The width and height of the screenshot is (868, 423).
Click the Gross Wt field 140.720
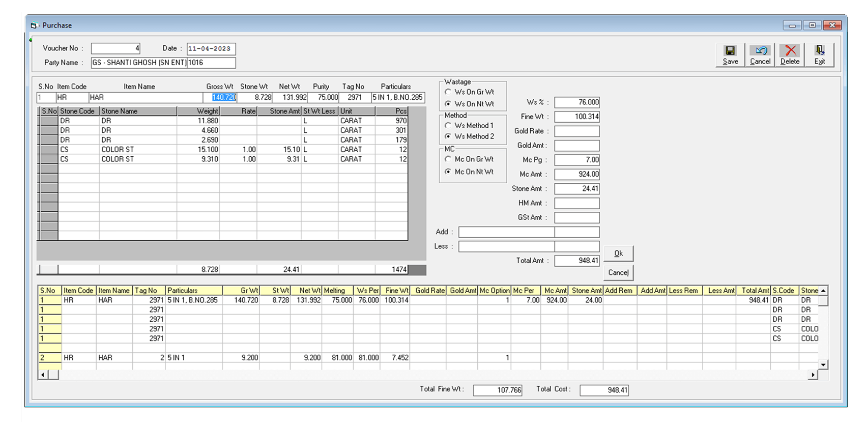pos(220,97)
